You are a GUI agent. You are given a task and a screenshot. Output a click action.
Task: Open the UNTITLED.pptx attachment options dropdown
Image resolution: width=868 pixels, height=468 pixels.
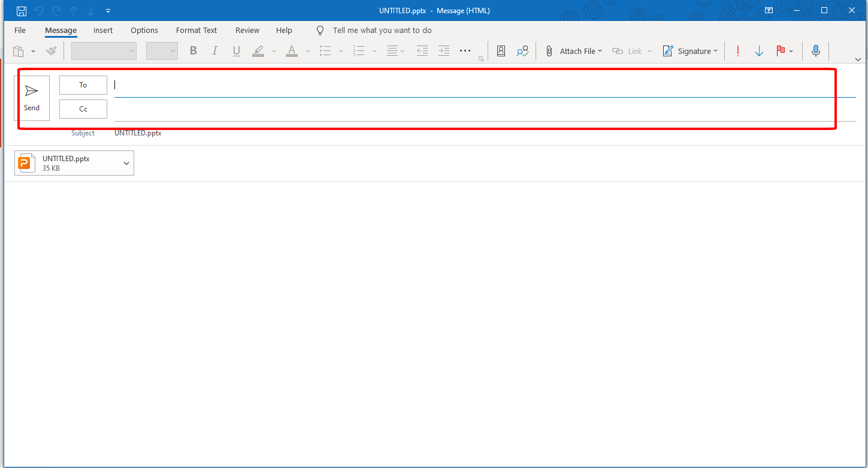(x=126, y=162)
